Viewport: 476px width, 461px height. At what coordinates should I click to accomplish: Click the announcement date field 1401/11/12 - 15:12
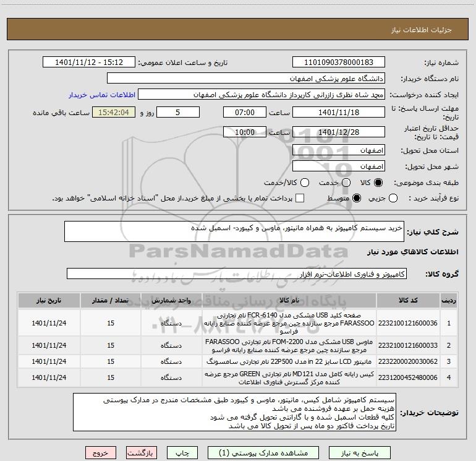tap(89, 62)
